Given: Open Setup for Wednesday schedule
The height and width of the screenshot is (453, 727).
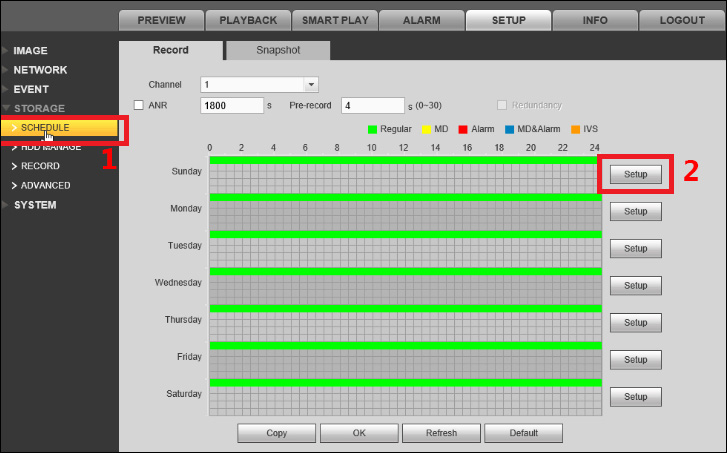Looking at the screenshot, I should (x=636, y=286).
